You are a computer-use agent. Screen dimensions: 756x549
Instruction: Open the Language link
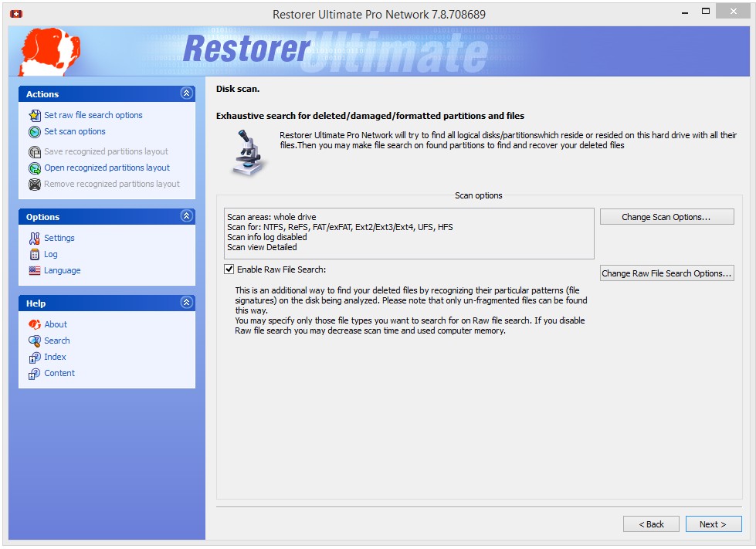pos(63,271)
